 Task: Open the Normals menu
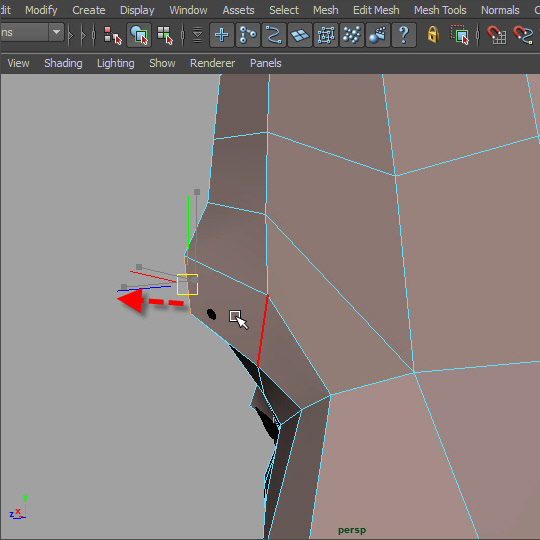[x=500, y=10]
